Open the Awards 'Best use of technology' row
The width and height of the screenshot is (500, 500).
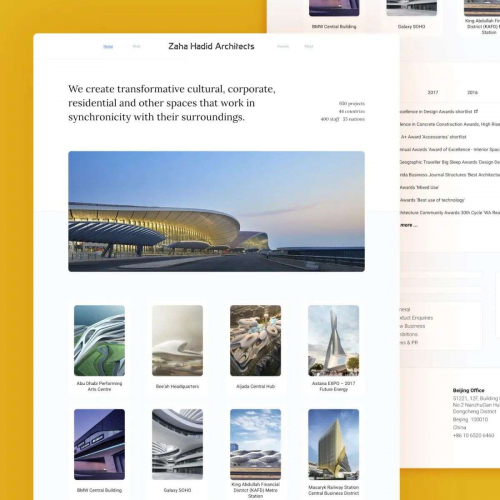[432, 200]
